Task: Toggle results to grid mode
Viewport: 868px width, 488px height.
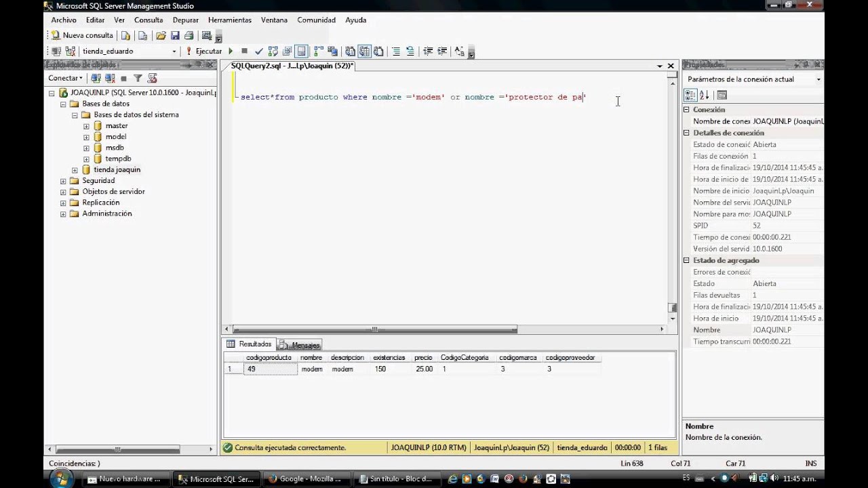Action: click(x=364, y=51)
